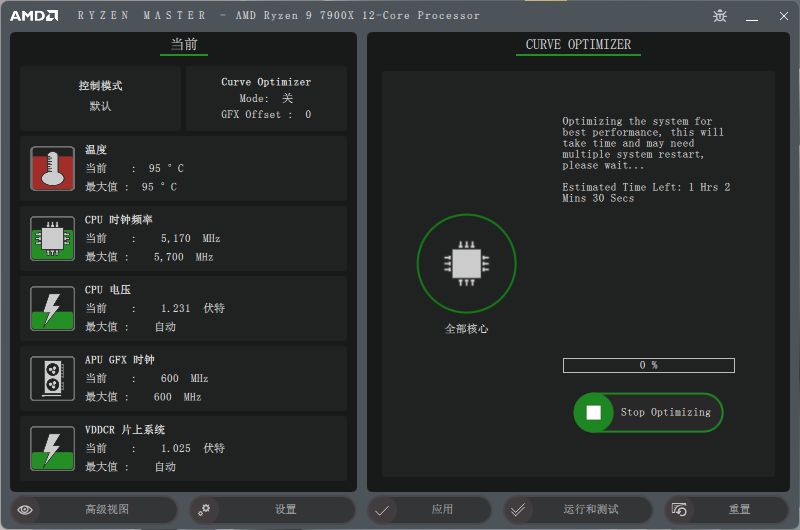This screenshot has width=800, height=530.
Task: Click the GFX Offset : 0 value
Action: (x=266, y=114)
